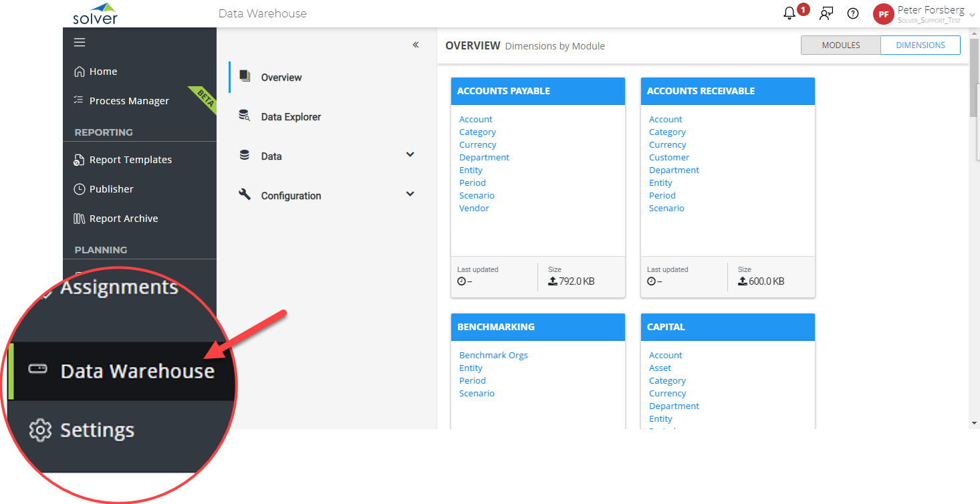Open Category in Capital card
The height and width of the screenshot is (504, 980).
tap(667, 381)
